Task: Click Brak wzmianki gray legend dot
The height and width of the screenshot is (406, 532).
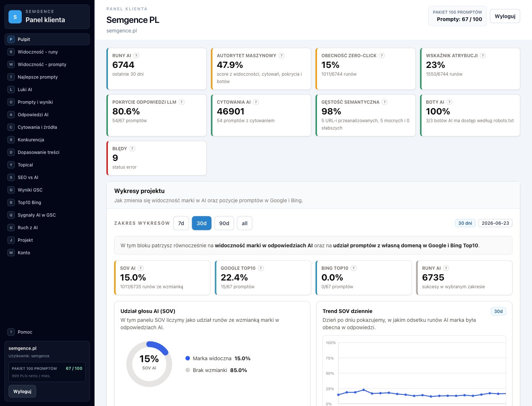Action: pos(188,370)
